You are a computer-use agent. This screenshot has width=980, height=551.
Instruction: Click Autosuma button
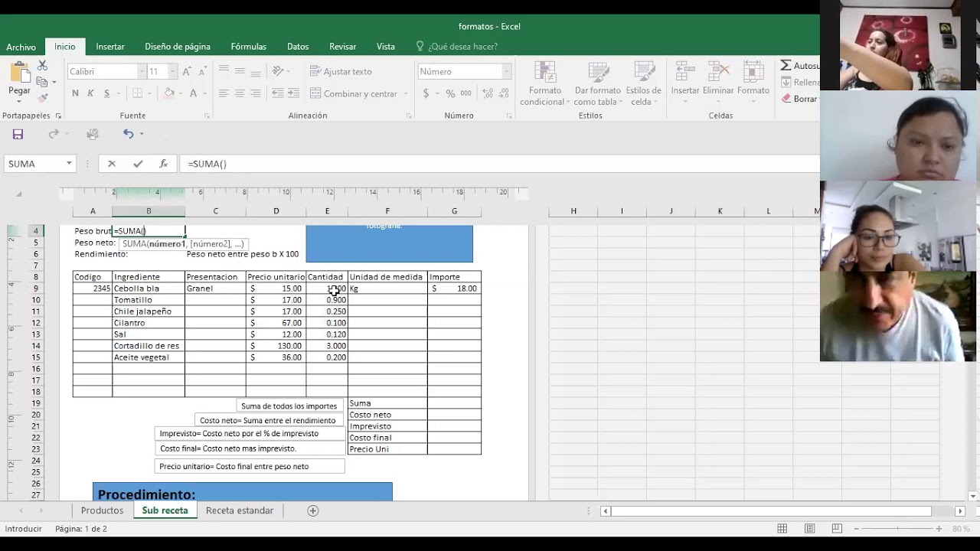[800, 66]
